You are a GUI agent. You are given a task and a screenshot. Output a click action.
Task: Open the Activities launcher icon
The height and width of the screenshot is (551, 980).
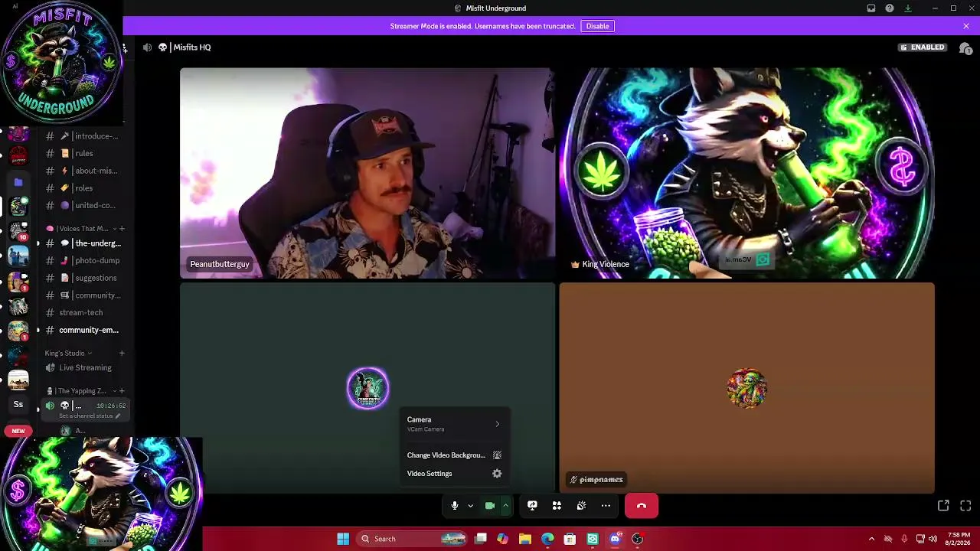[x=557, y=506]
